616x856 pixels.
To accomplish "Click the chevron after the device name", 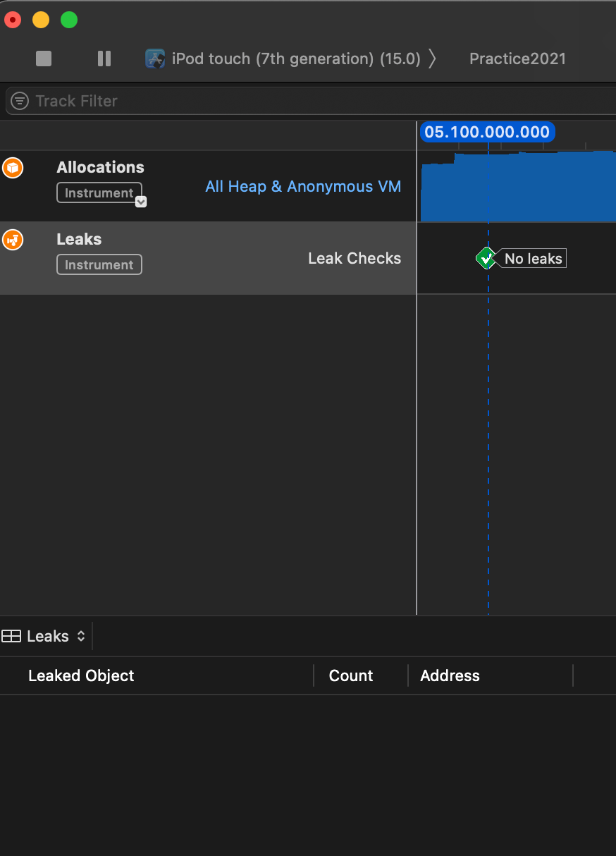I will click(x=432, y=59).
